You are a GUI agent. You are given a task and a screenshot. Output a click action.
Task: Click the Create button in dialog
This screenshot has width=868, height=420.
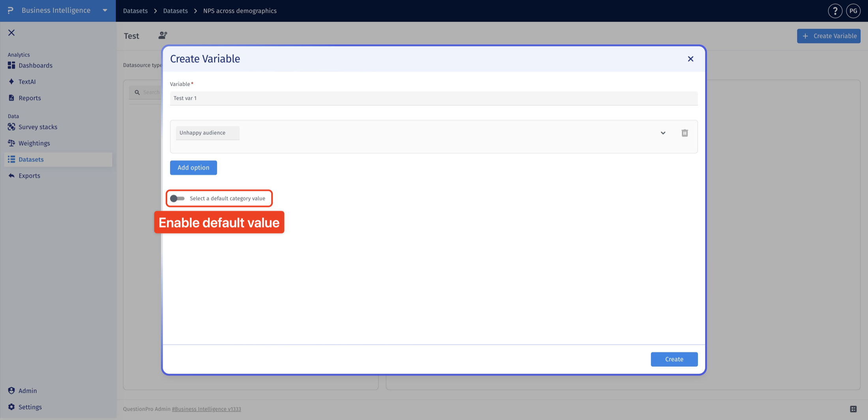pos(674,359)
